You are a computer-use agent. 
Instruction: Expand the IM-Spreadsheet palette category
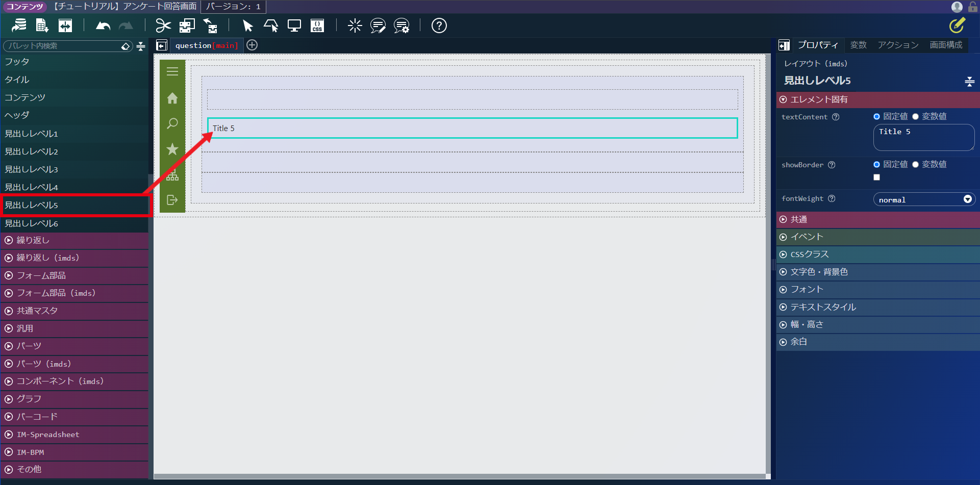(x=74, y=435)
